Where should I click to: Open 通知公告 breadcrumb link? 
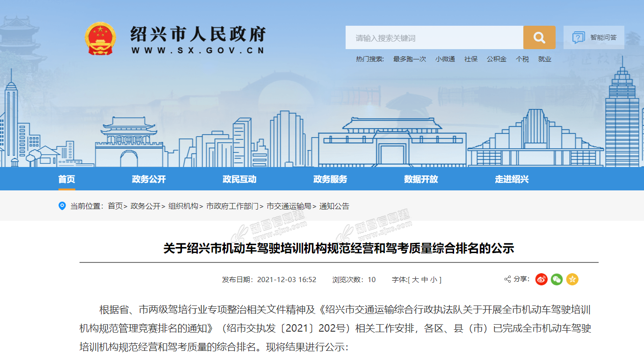click(x=334, y=206)
